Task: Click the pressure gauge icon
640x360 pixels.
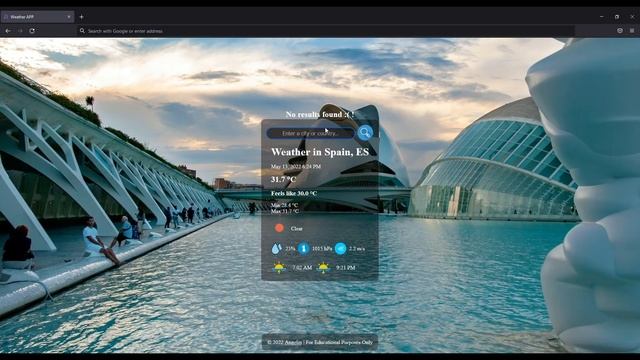Action: pos(303,248)
